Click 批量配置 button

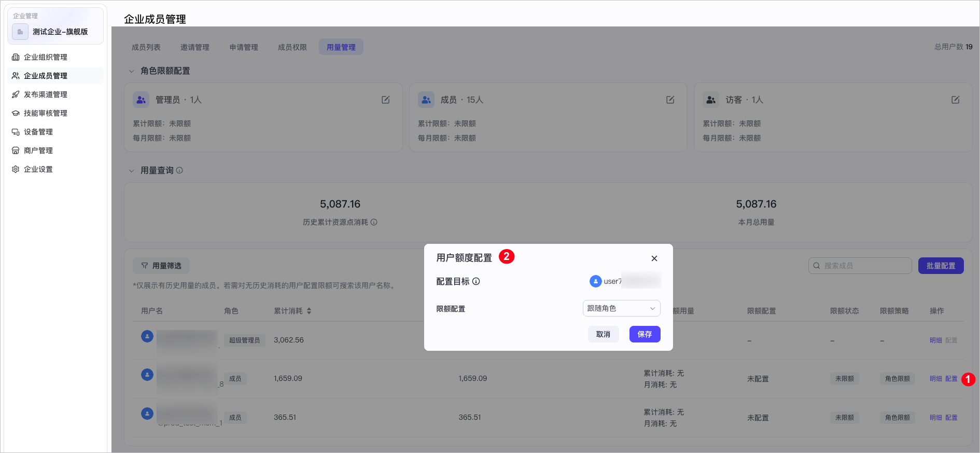(941, 266)
